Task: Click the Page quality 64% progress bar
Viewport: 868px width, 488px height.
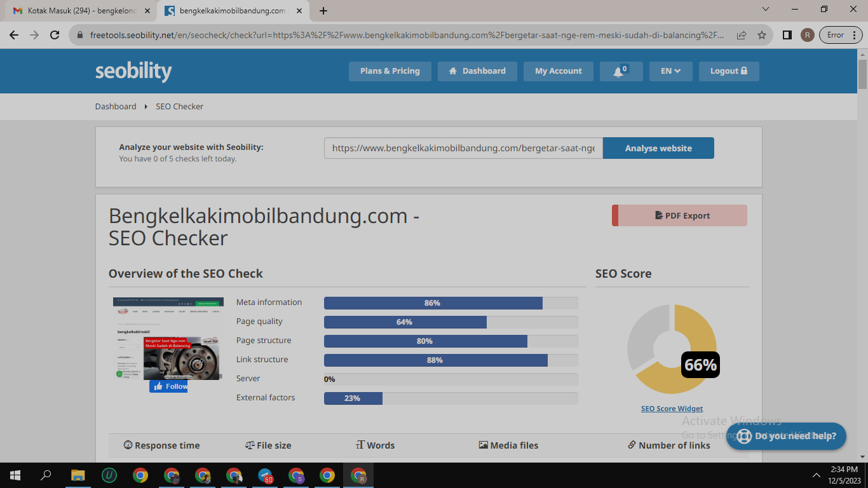Action: click(451, 322)
